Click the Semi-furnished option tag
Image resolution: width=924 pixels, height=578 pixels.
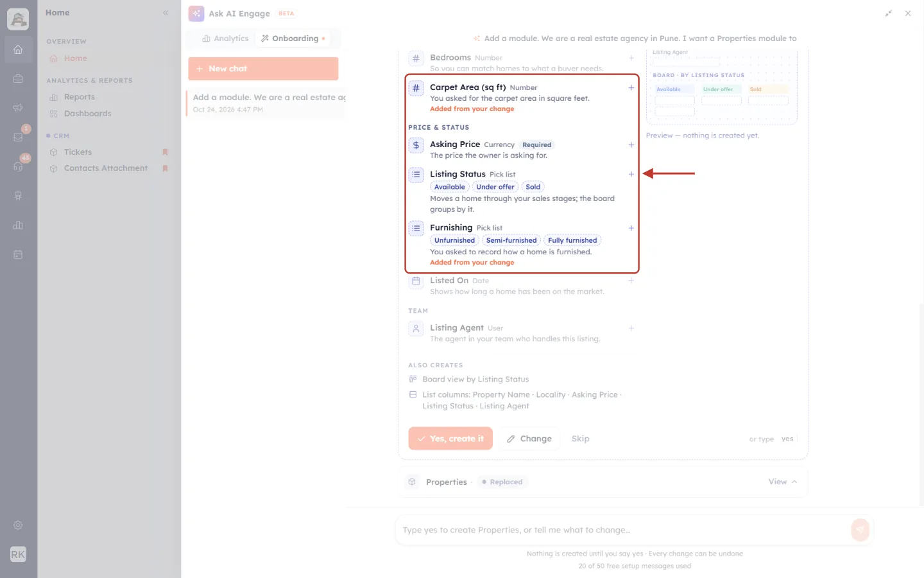[x=511, y=240]
